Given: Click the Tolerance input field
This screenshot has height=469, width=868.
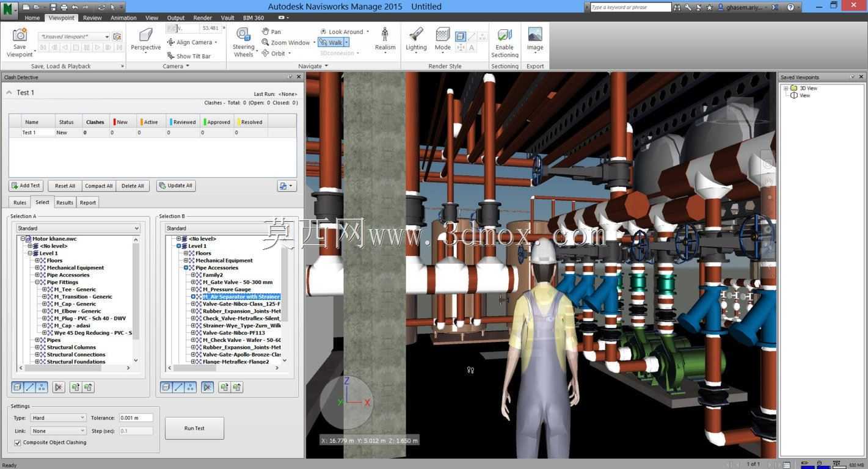Looking at the screenshot, I should [x=136, y=418].
